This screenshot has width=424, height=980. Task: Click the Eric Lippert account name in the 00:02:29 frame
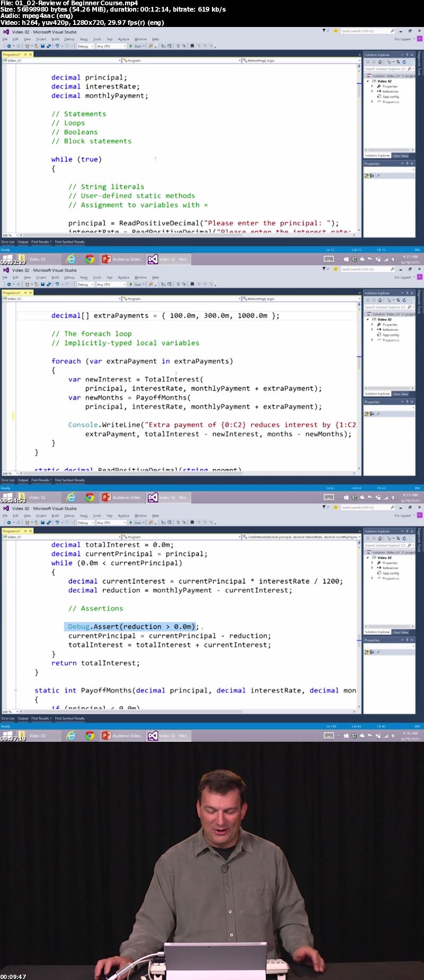point(403,39)
